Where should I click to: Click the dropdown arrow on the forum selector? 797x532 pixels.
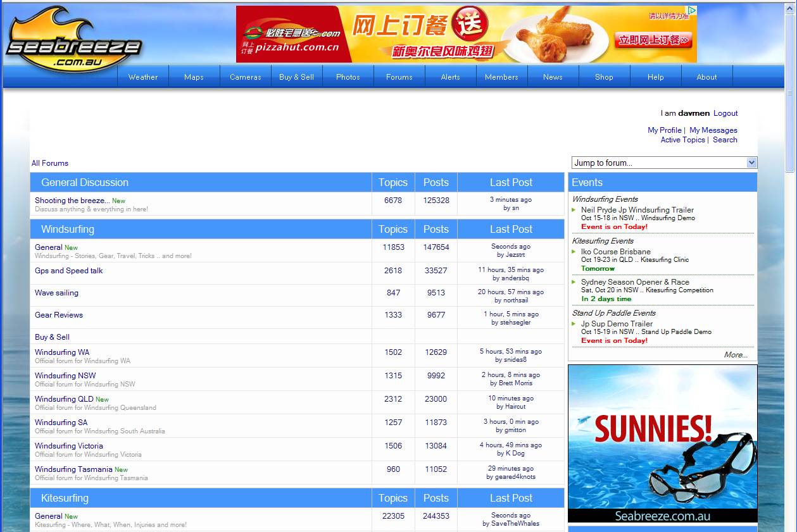click(x=751, y=163)
